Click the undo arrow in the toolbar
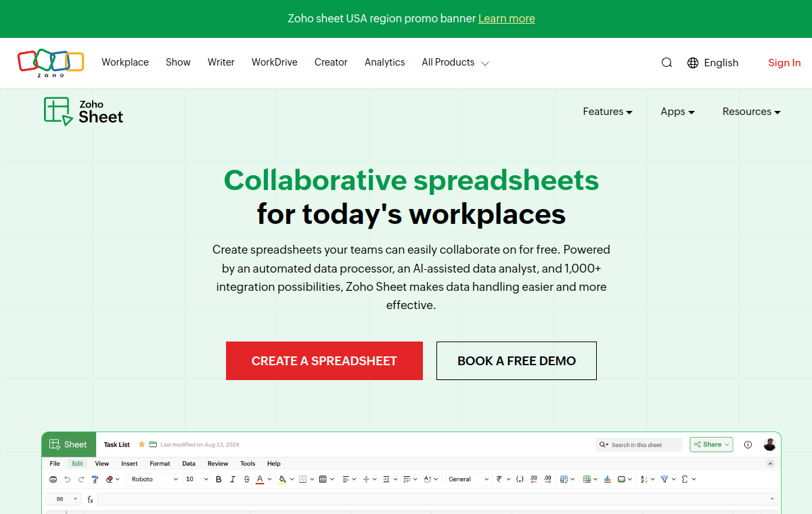 [x=68, y=480]
